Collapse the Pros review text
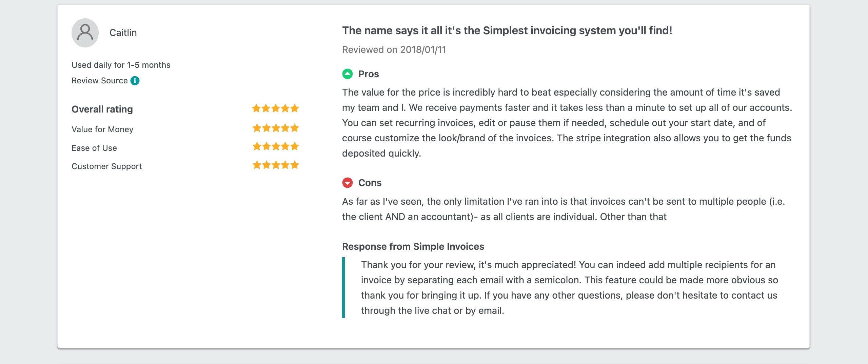The width and height of the screenshot is (868, 364). (368, 74)
